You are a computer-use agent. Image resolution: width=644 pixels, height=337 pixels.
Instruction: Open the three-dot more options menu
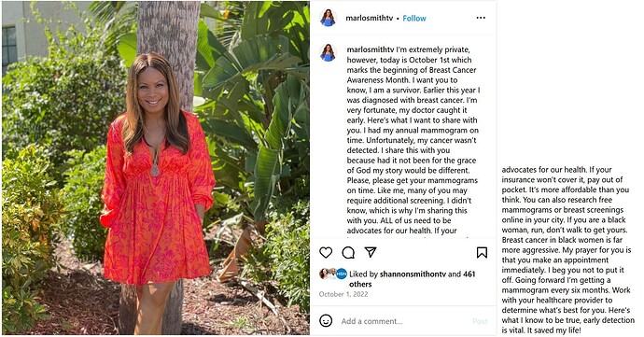tap(481, 18)
